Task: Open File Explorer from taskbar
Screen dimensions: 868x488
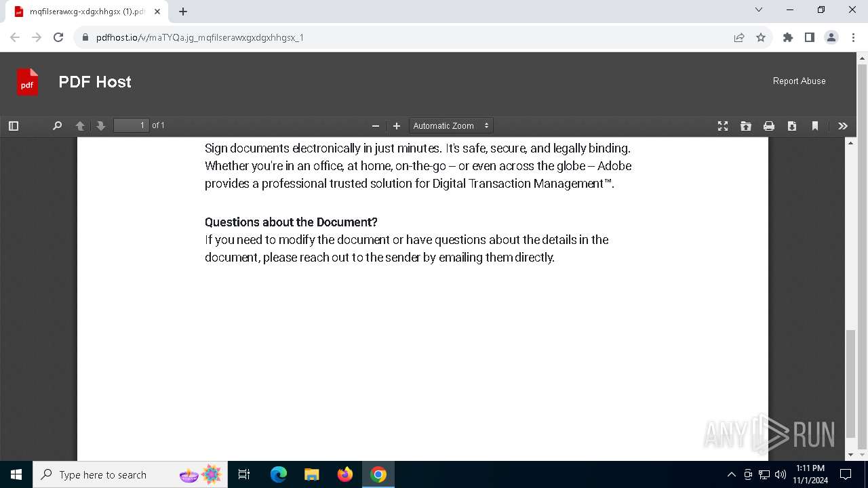Action: [x=311, y=474]
